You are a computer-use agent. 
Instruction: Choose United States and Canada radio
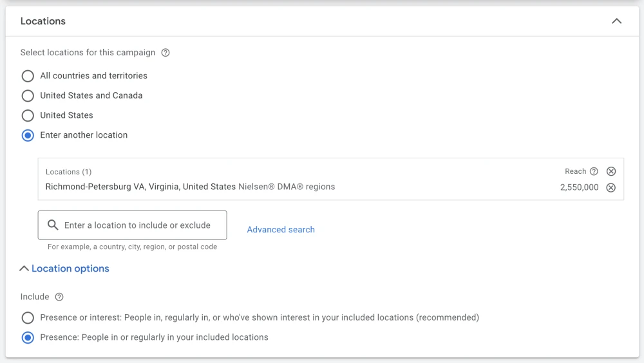pos(28,96)
